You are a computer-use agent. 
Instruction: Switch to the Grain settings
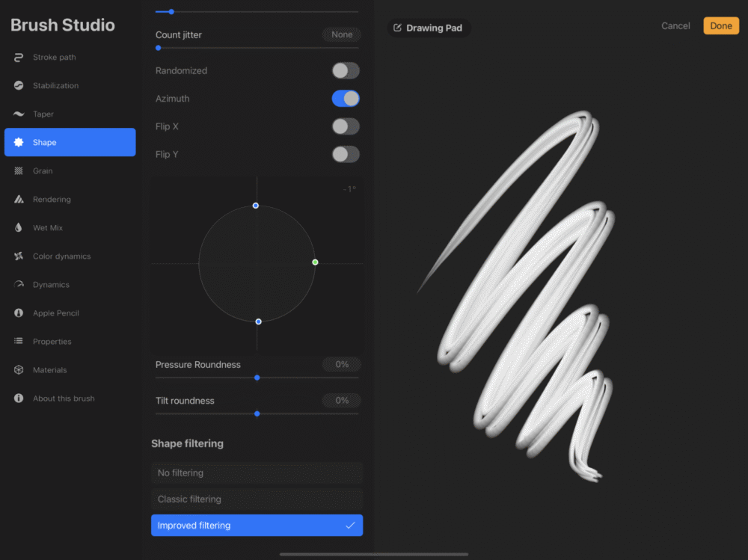tap(41, 170)
